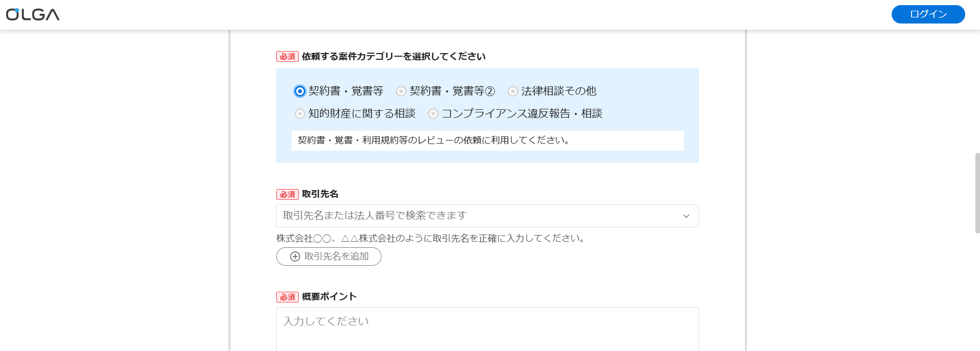The width and height of the screenshot is (980, 351).
Task: Click the 取引先名を追加 button
Action: point(329,256)
